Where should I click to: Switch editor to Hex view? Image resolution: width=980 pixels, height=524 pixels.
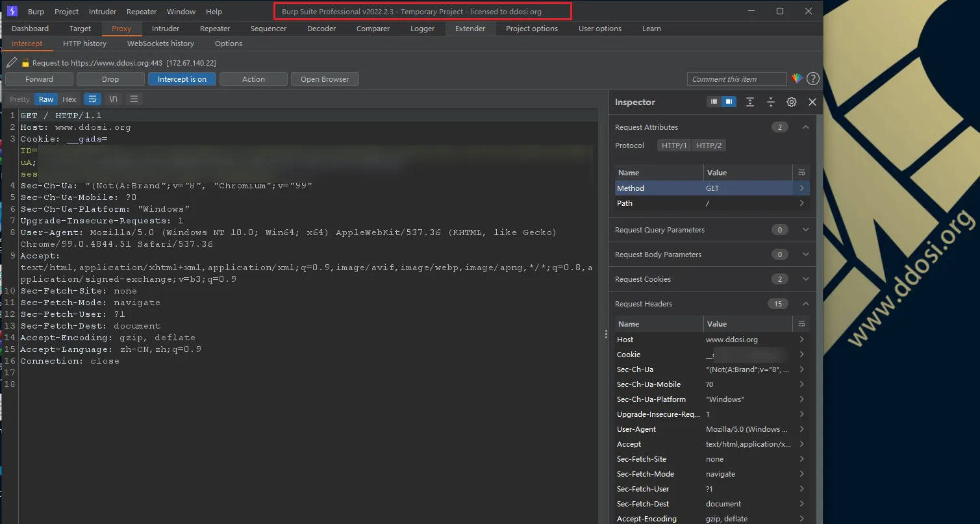pyautogui.click(x=69, y=99)
